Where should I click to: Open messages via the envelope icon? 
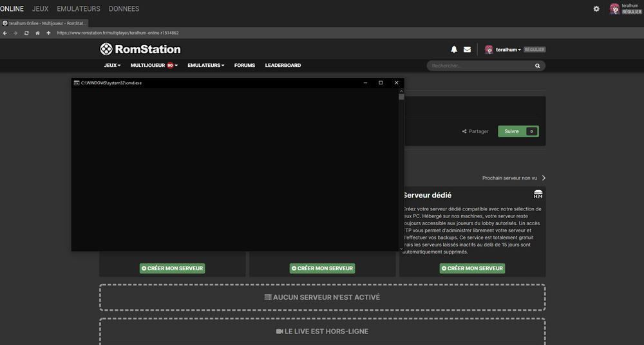point(467,50)
